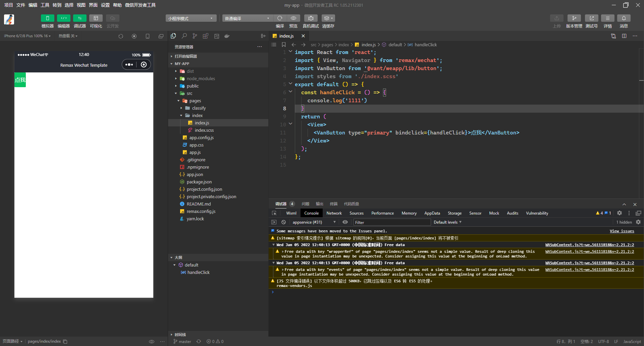Click the eye toggle in console toolbar
The width and height of the screenshot is (644, 346).
coord(345,222)
